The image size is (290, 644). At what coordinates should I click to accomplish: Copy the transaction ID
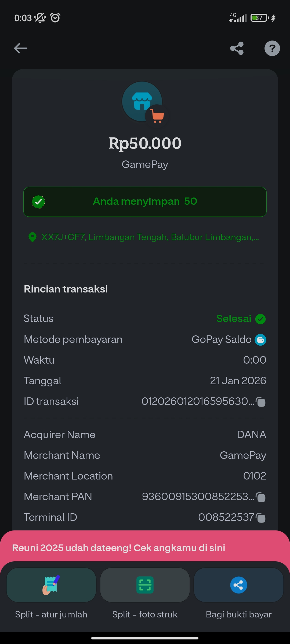tap(261, 402)
